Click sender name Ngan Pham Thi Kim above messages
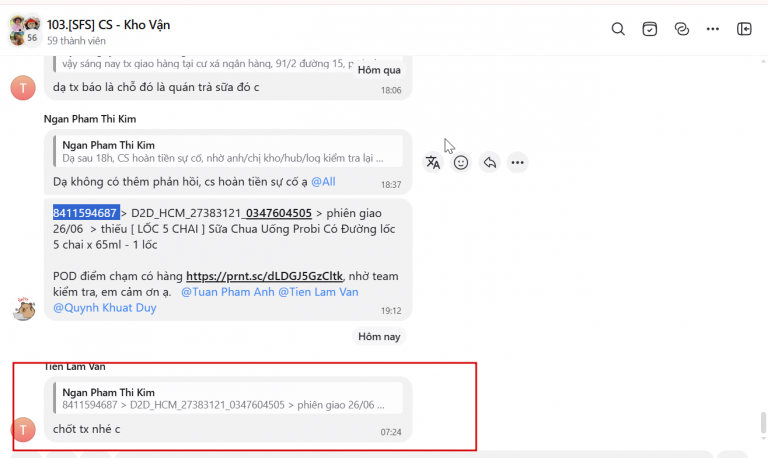This screenshot has height=458, width=768. click(90, 119)
